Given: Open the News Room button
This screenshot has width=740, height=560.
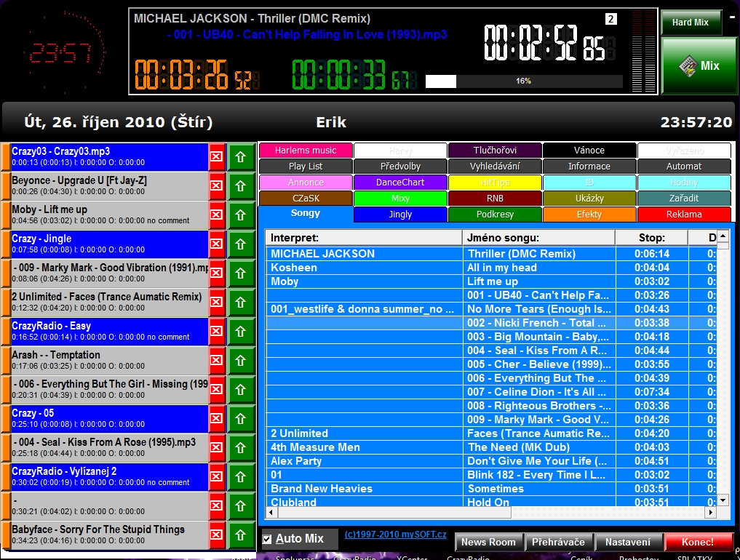Looking at the screenshot, I should (488, 542).
